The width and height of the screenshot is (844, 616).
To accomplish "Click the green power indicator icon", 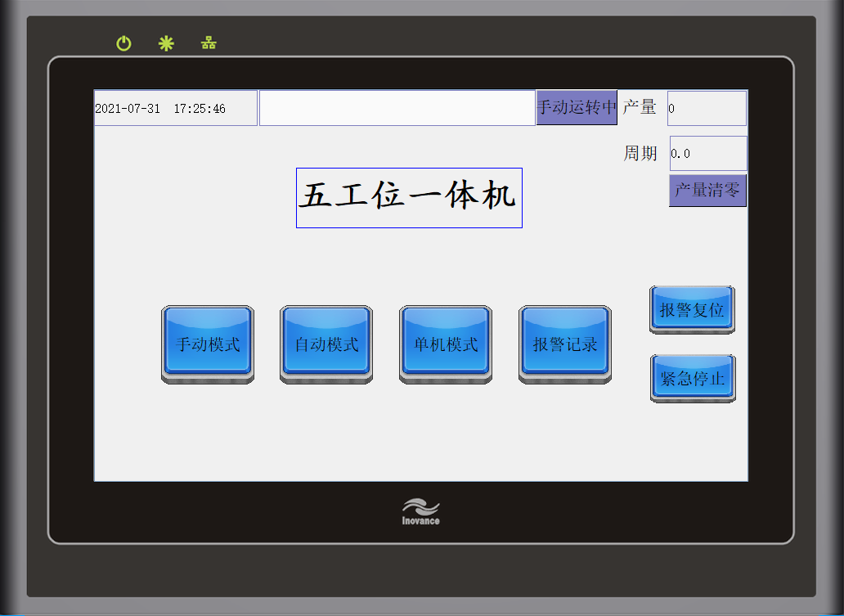I will coord(123,43).
